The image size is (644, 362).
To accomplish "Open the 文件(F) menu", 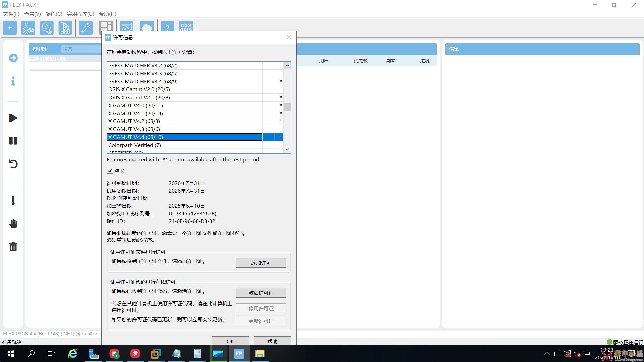I will (11, 14).
